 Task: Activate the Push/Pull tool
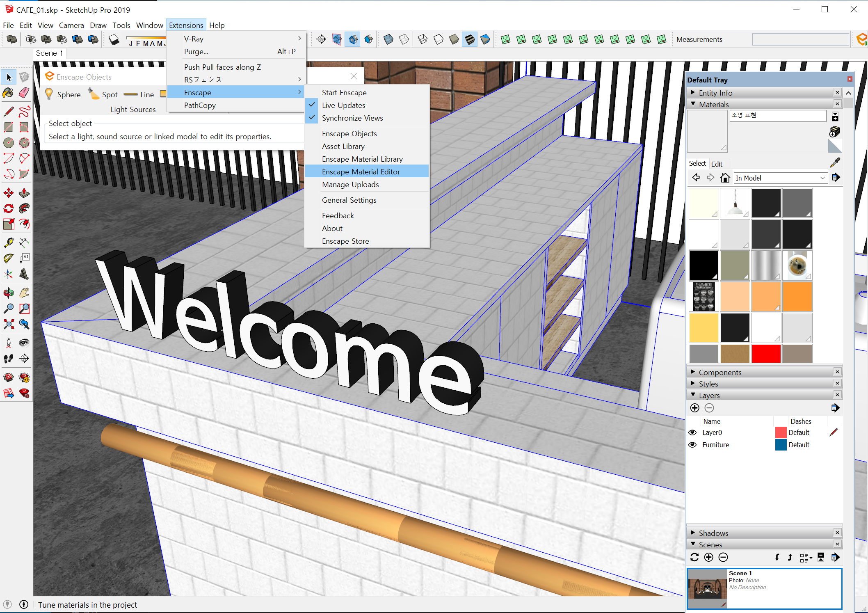click(24, 193)
